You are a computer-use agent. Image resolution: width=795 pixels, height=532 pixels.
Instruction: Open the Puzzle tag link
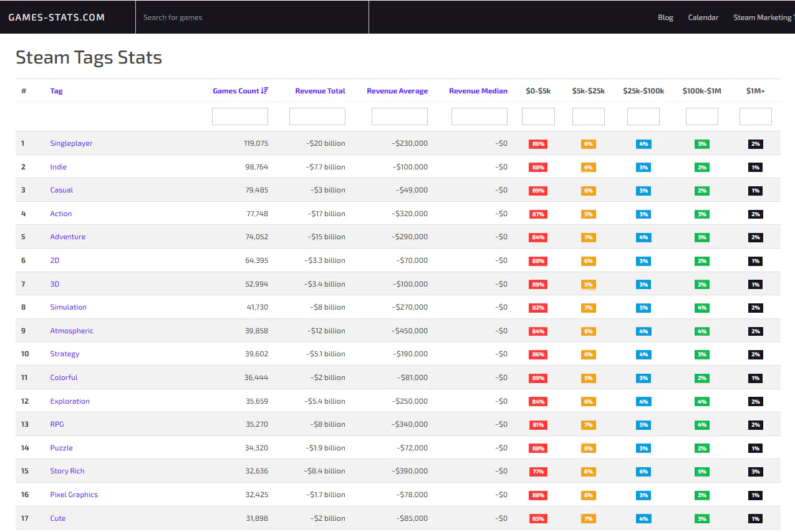pyautogui.click(x=61, y=448)
